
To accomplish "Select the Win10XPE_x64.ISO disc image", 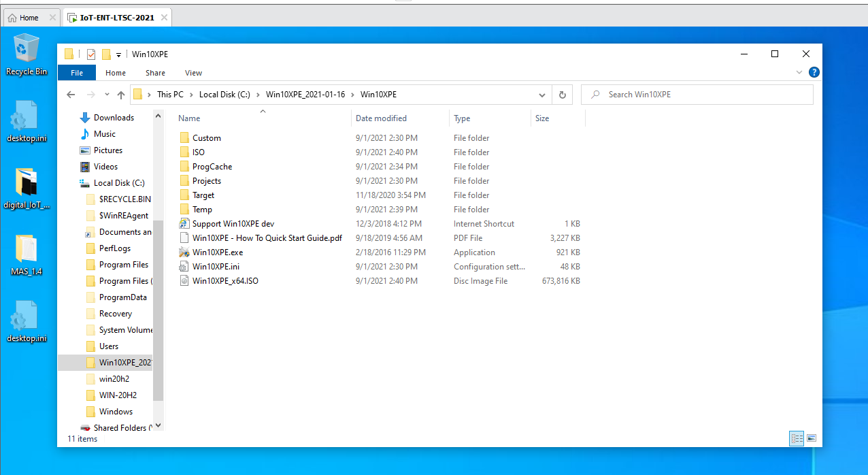I will pyautogui.click(x=225, y=281).
